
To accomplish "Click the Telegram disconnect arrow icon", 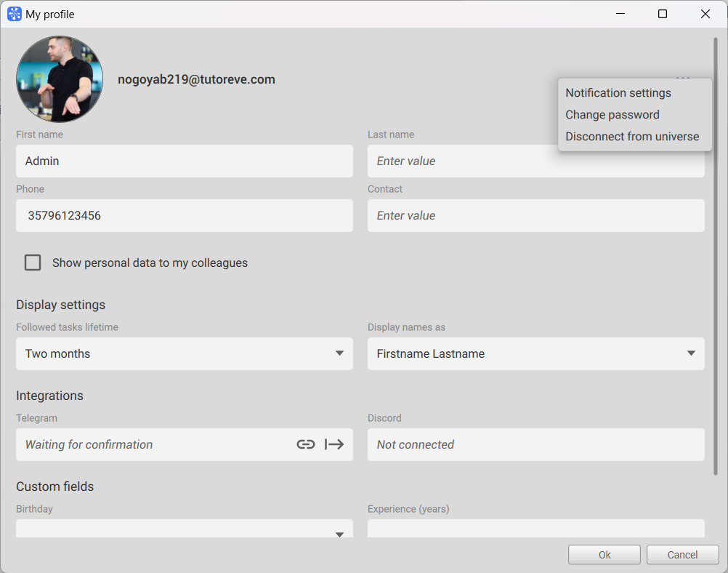I will click(334, 445).
